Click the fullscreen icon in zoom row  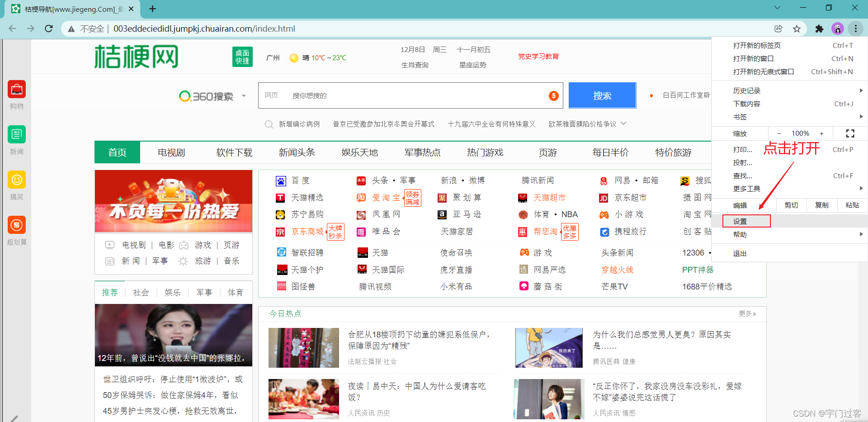click(850, 133)
